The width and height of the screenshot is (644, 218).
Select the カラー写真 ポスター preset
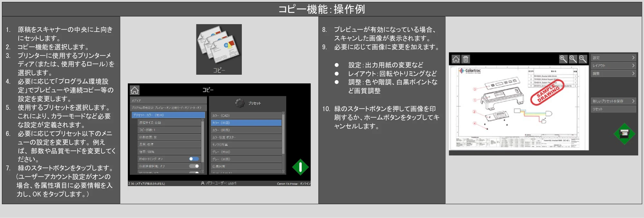(246, 137)
